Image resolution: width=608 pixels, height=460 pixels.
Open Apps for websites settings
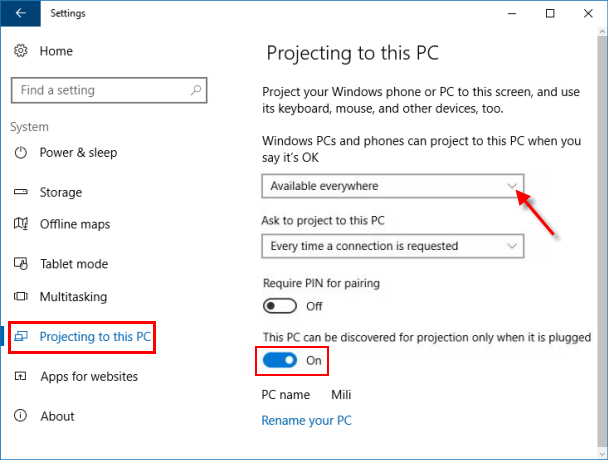pyautogui.click(x=88, y=377)
